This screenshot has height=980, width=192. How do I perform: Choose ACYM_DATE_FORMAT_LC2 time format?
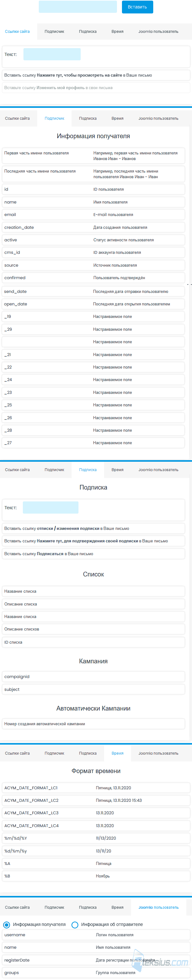96,801
